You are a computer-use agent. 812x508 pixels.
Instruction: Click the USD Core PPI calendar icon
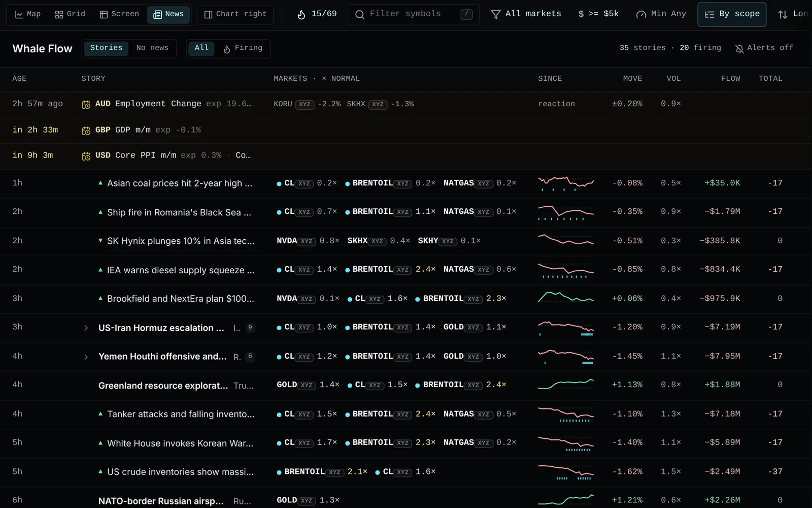point(86,156)
